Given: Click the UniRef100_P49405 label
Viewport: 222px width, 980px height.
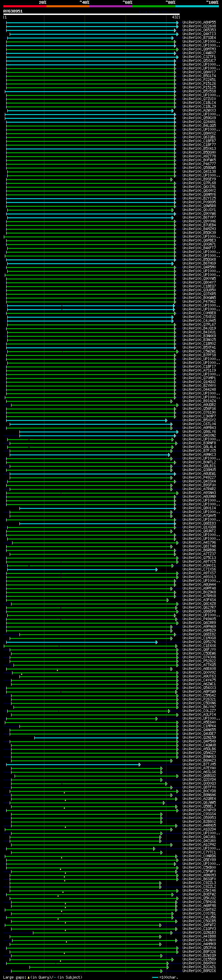Looking at the screenshot, I should tap(199, 619).
